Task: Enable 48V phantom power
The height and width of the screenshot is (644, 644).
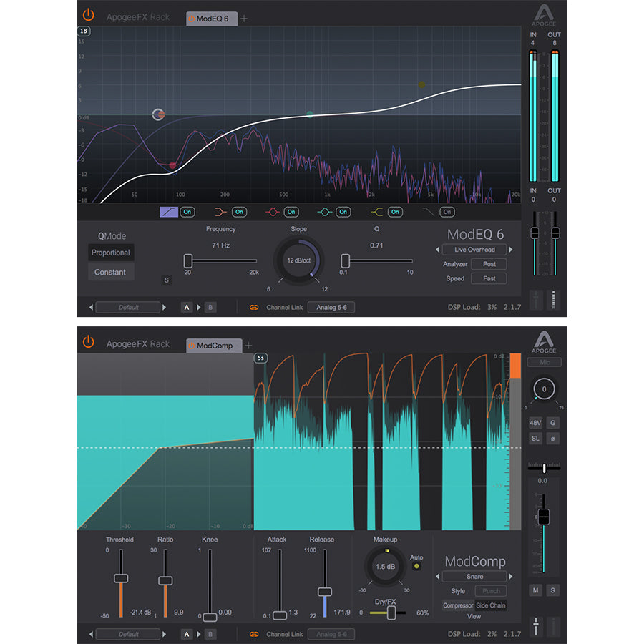Action: click(x=535, y=422)
